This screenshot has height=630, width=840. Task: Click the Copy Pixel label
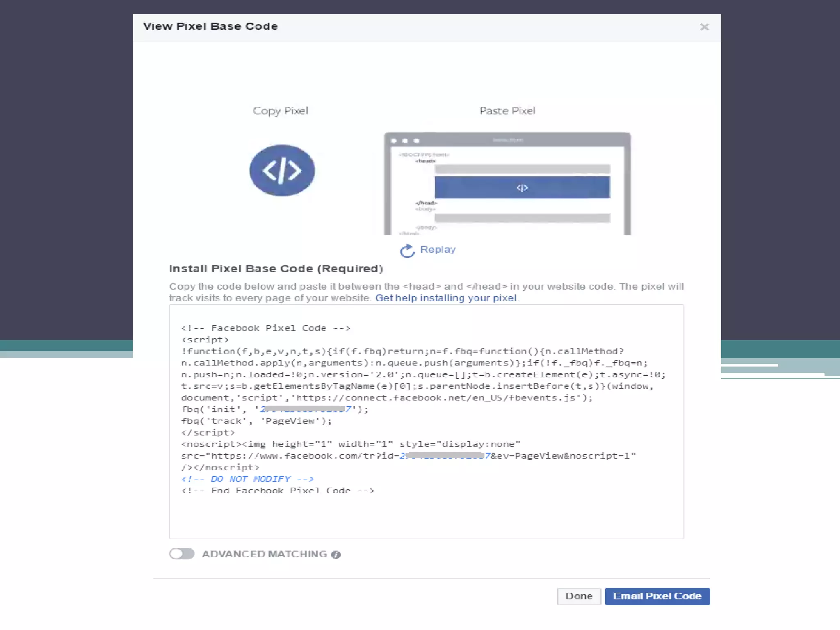(281, 111)
